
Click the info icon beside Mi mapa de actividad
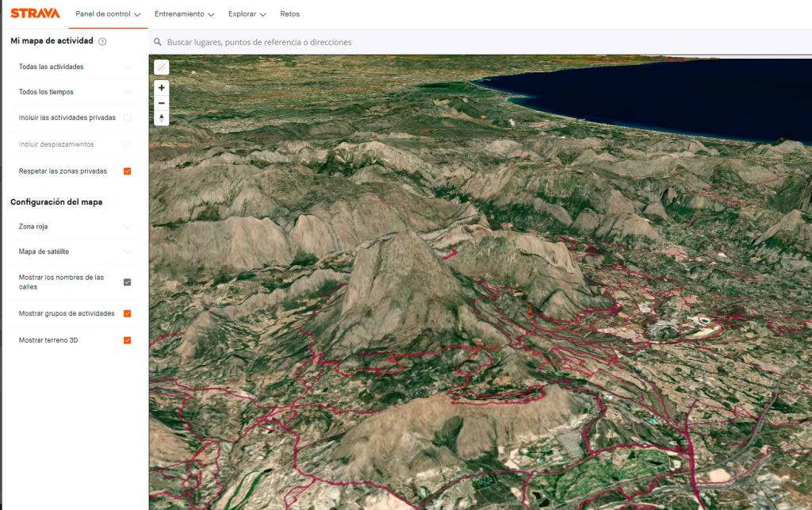[x=102, y=41]
